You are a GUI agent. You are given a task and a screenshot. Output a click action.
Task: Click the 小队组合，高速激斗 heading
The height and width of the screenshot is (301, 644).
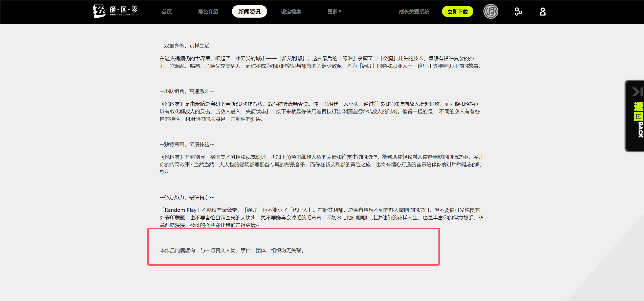pos(187,91)
